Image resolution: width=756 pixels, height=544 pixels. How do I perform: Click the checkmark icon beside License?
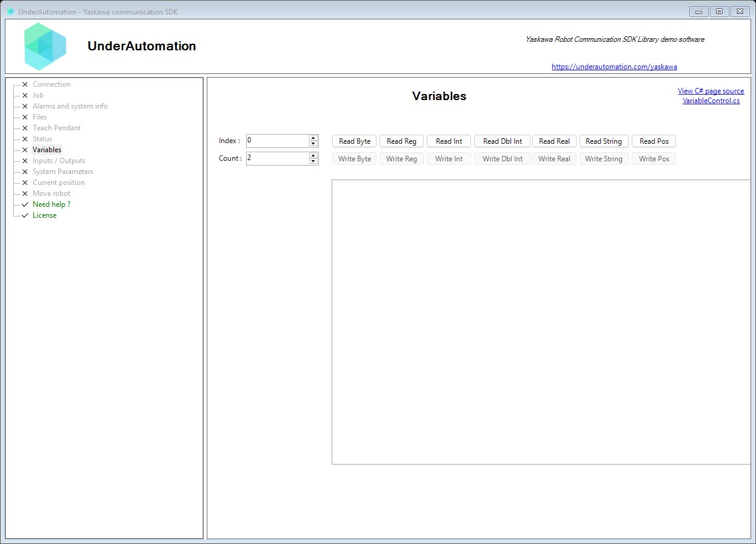(25, 215)
